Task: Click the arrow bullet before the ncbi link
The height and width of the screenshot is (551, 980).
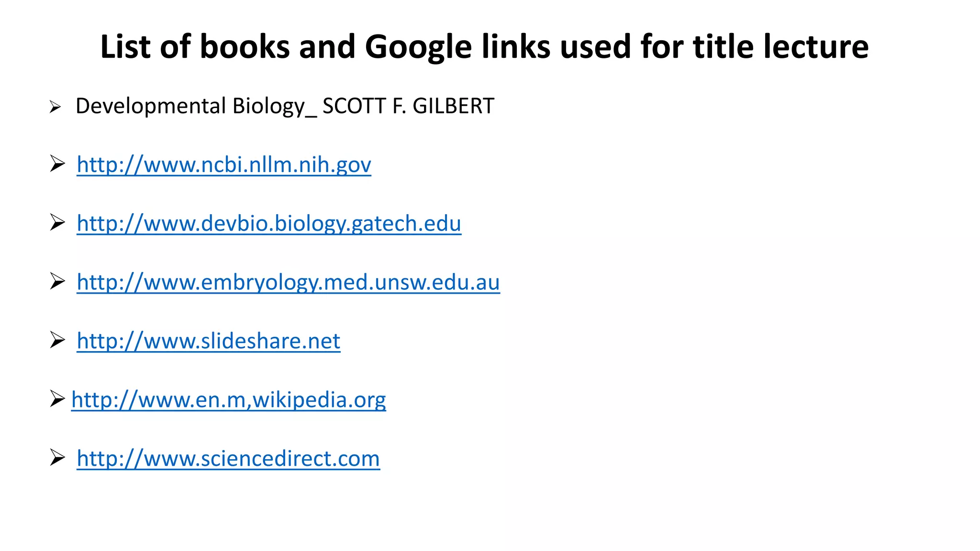Action: pyautogui.click(x=57, y=164)
